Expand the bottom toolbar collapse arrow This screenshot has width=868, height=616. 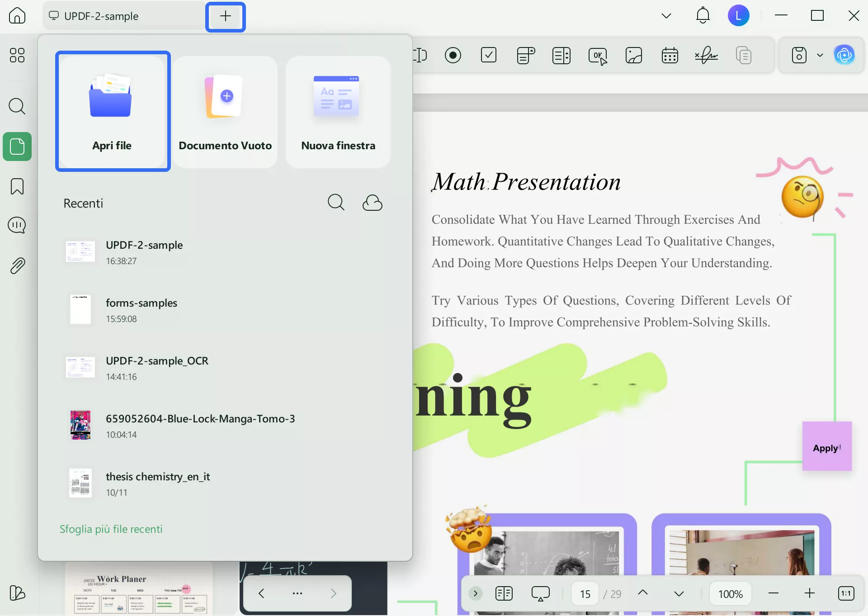(x=475, y=593)
